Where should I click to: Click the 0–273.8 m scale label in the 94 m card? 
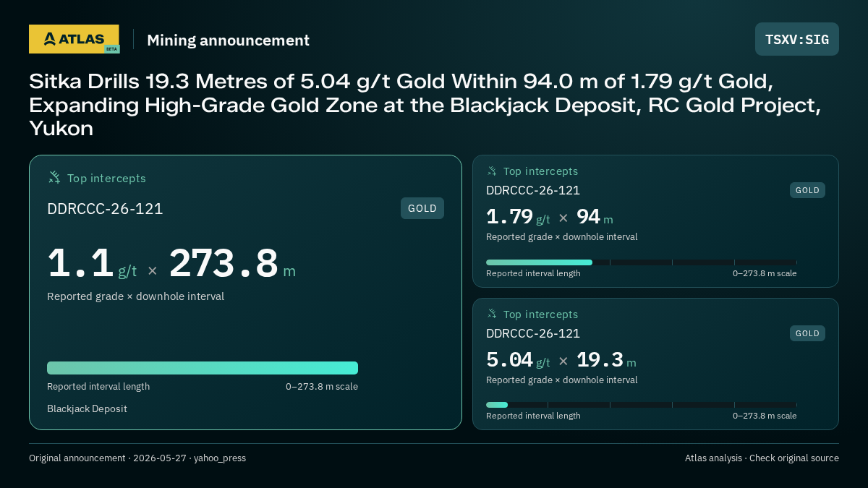[x=765, y=273]
